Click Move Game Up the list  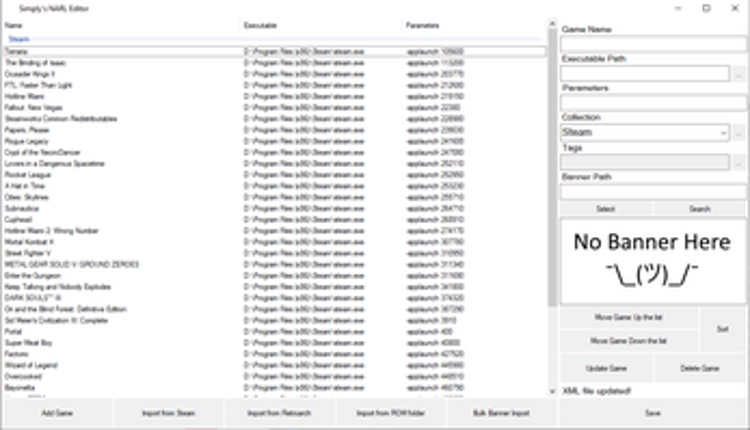629,317
